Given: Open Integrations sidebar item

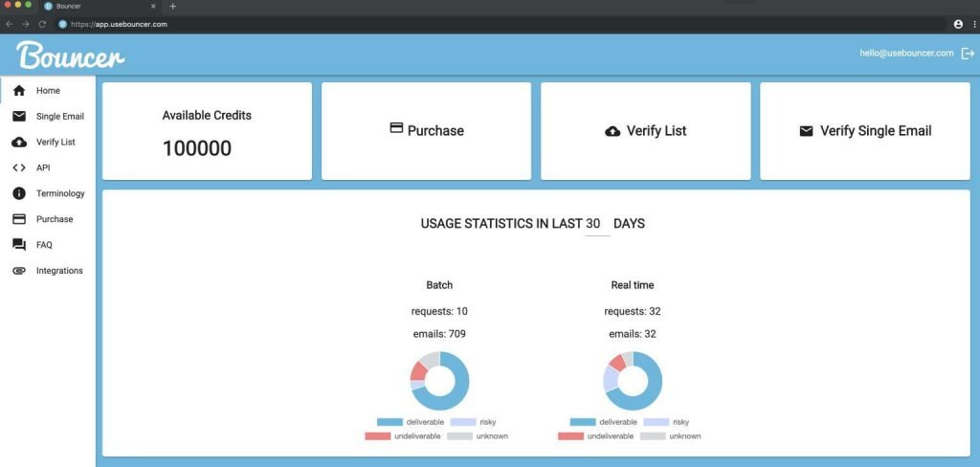Looking at the screenshot, I should click(48, 271).
